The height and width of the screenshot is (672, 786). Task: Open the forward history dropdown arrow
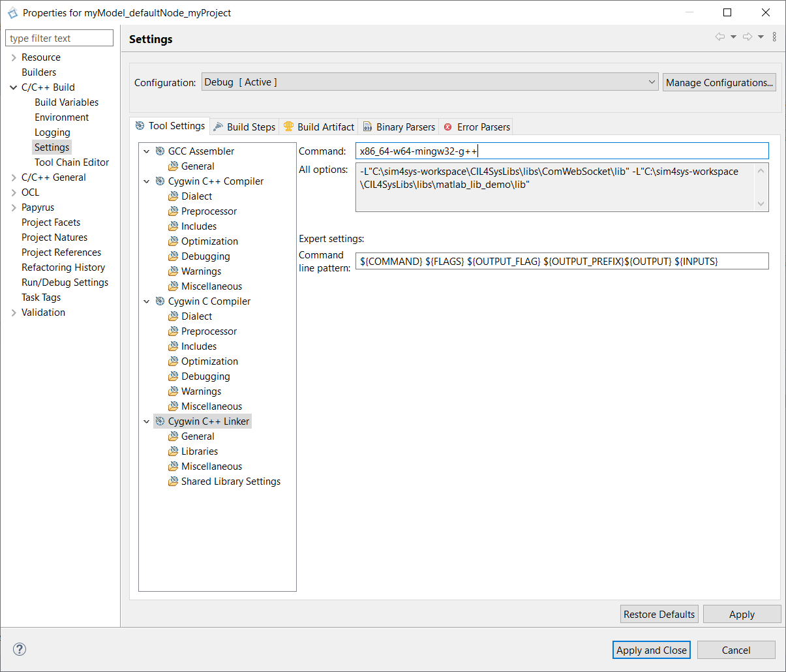pyautogui.click(x=761, y=37)
